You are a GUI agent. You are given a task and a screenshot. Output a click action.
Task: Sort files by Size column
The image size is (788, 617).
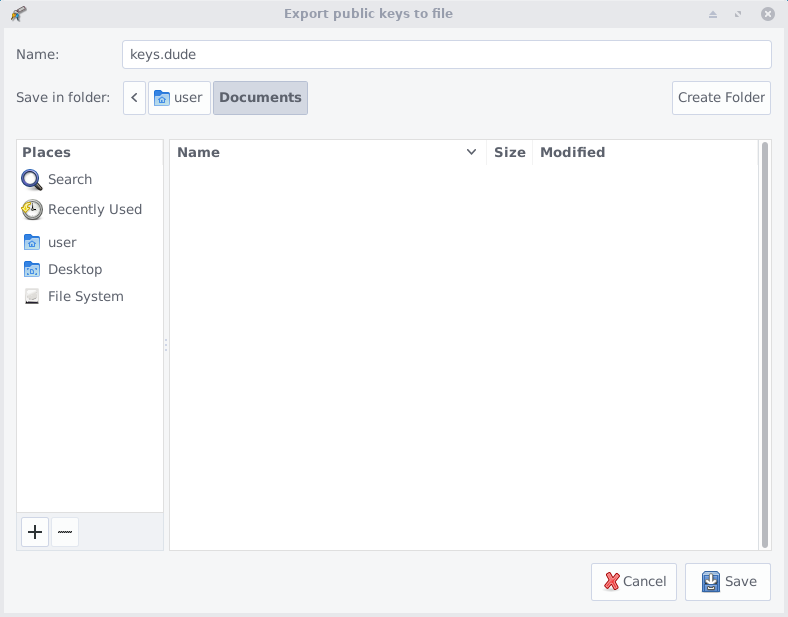[510, 152]
